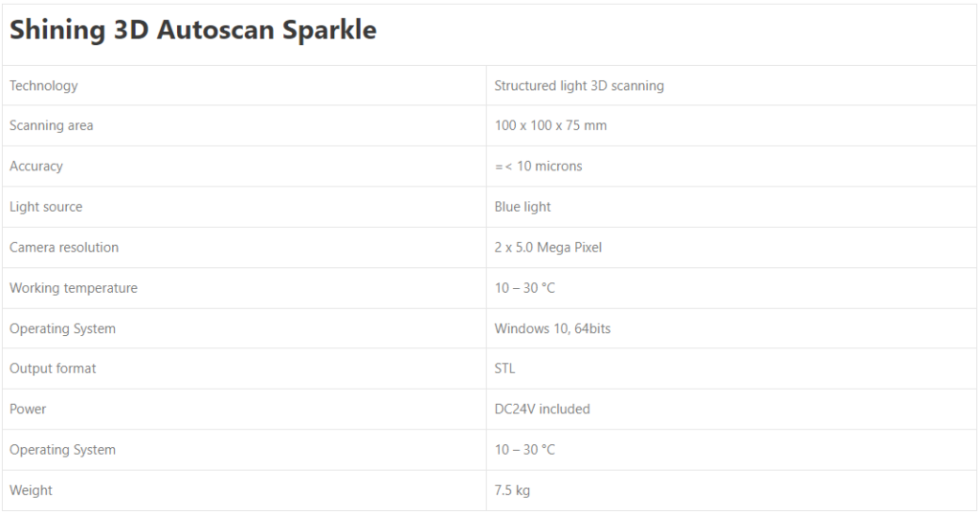Select the Working temperature label

click(74, 288)
